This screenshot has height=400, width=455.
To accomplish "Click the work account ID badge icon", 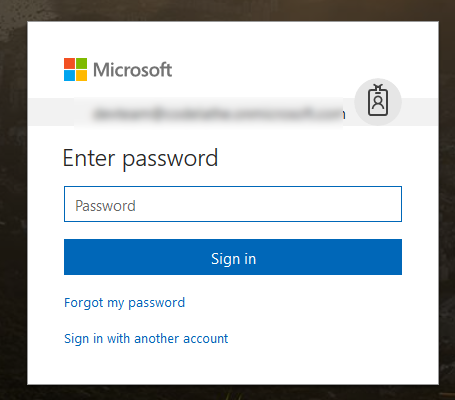I will pos(378,100).
